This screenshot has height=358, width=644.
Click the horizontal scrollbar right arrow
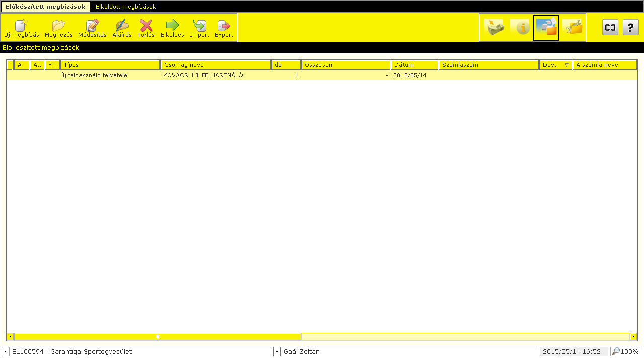(633, 337)
